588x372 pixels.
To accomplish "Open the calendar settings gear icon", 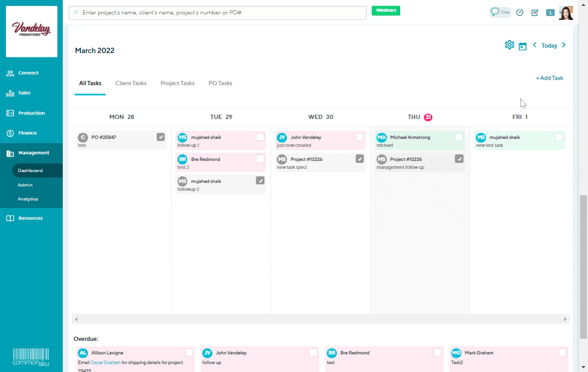I will click(x=509, y=45).
